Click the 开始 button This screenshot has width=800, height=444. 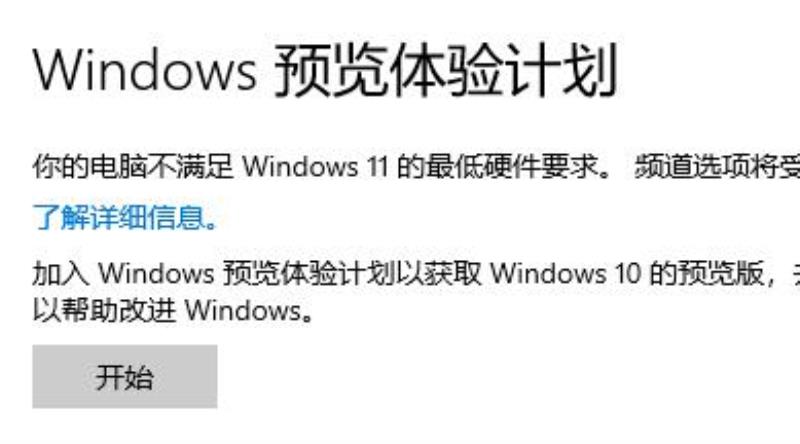tap(125, 377)
